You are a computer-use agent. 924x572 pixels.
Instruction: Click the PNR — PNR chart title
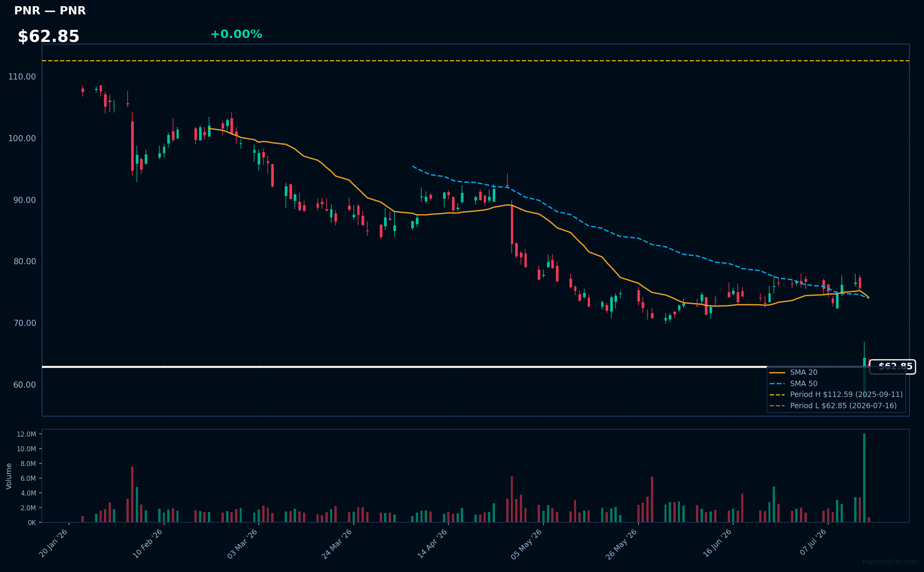50,10
